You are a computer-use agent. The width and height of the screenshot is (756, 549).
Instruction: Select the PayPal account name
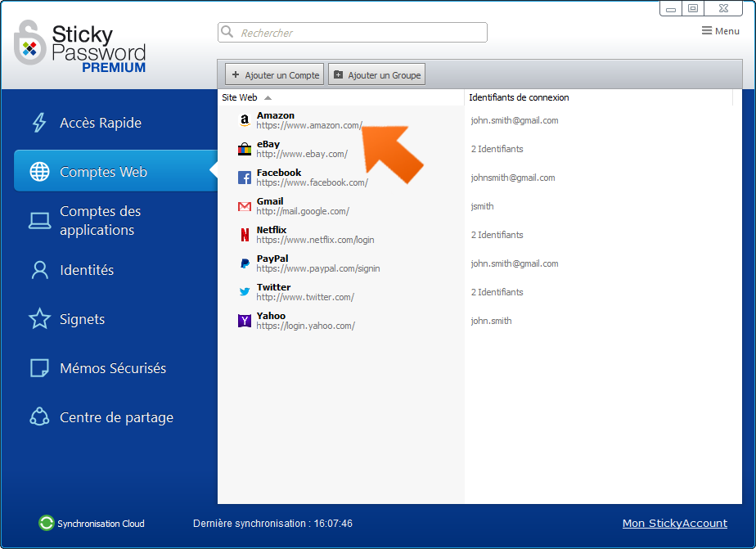click(272, 259)
